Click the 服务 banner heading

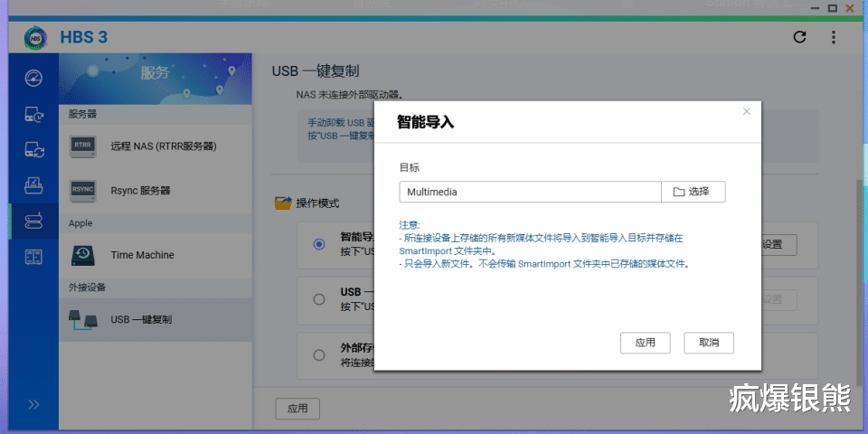(155, 72)
